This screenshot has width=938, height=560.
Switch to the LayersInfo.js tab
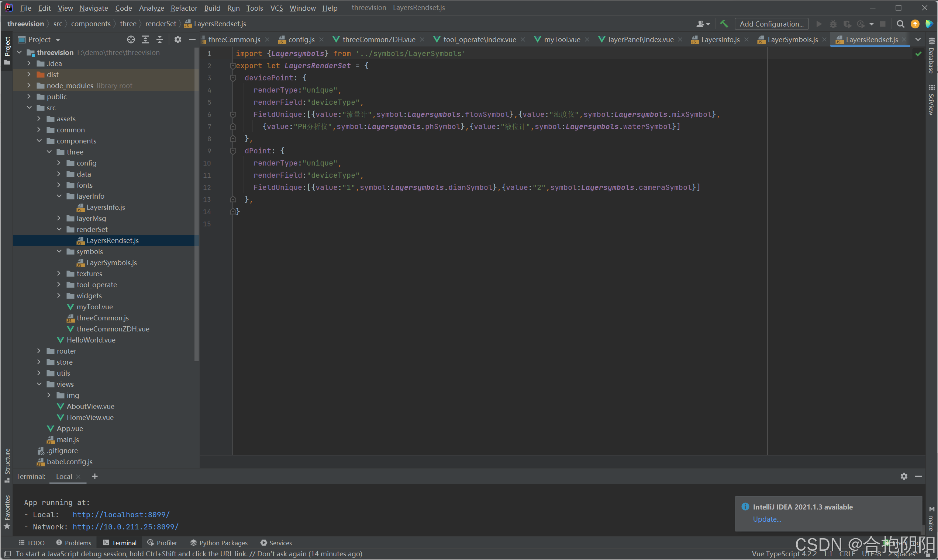pyautogui.click(x=720, y=39)
